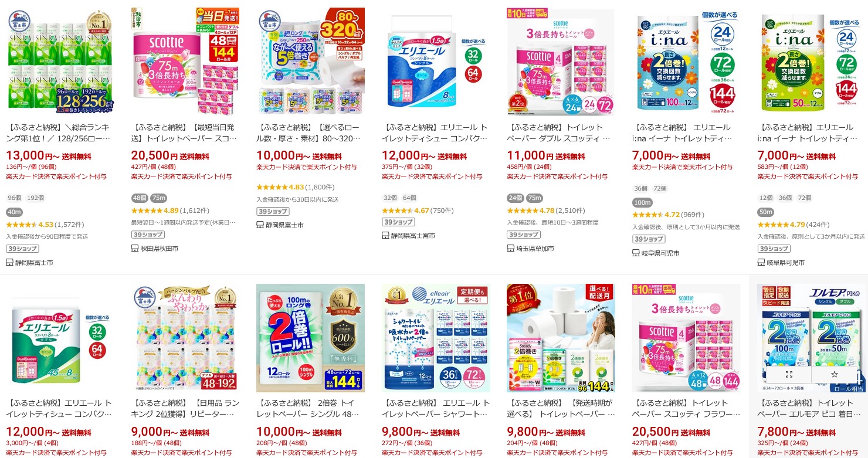Open the 2倍巻 シングル product title link
Screen dimensions: 868x458
tap(310, 409)
